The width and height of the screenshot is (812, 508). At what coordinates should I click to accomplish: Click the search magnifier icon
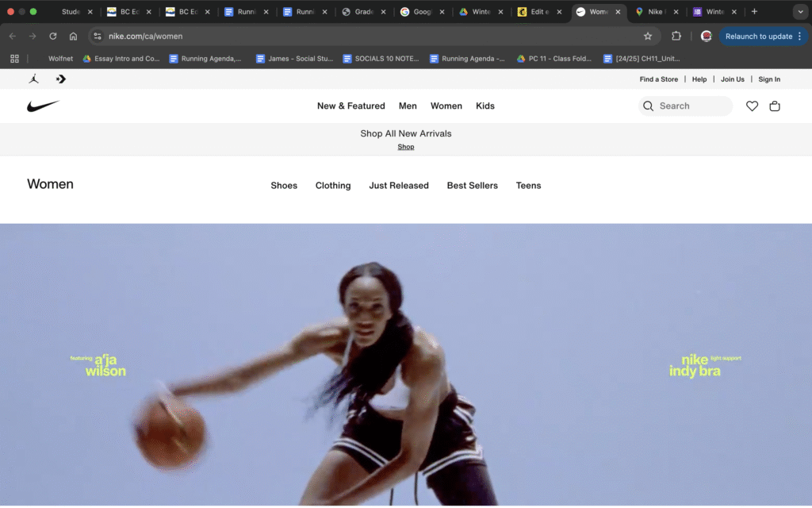point(648,106)
